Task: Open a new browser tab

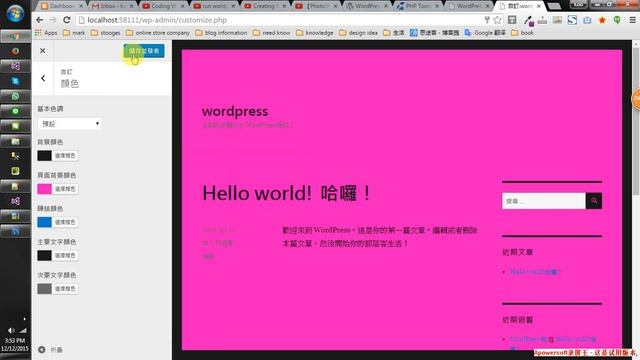Action: point(554,6)
